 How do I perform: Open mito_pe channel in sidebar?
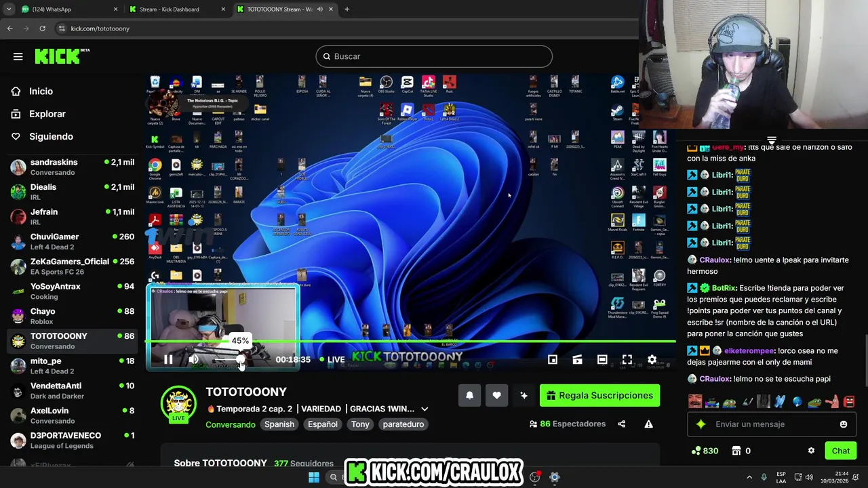pyautogui.click(x=72, y=366)
